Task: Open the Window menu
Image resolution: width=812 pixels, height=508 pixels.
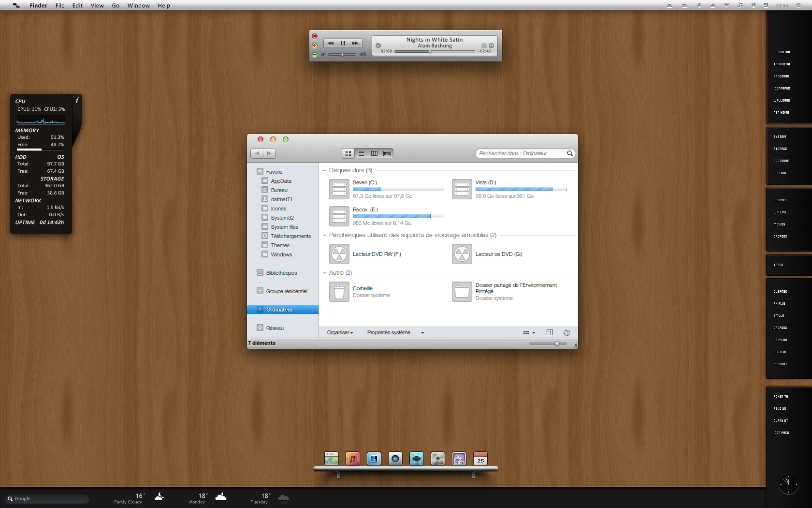Action: 138,6
